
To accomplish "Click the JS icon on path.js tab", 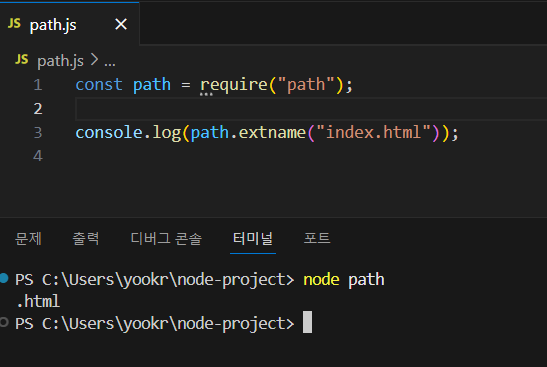I will (14, 24).
